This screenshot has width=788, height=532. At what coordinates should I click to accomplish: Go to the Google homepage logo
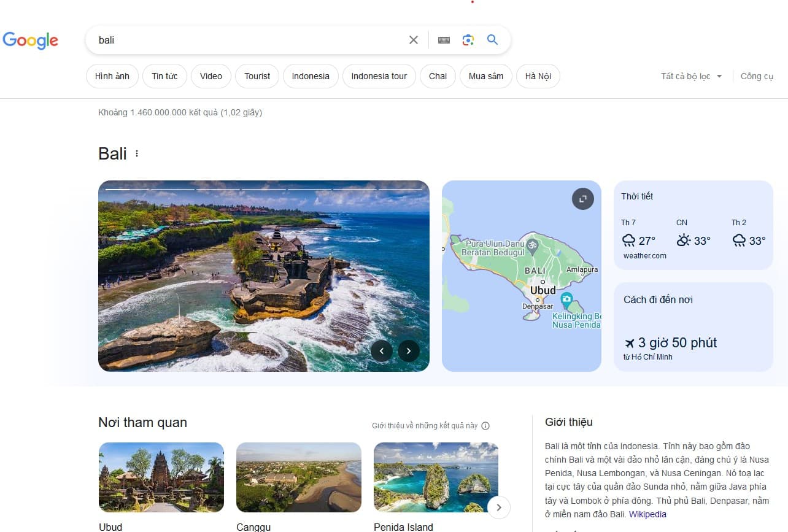[x=31, y=40]
